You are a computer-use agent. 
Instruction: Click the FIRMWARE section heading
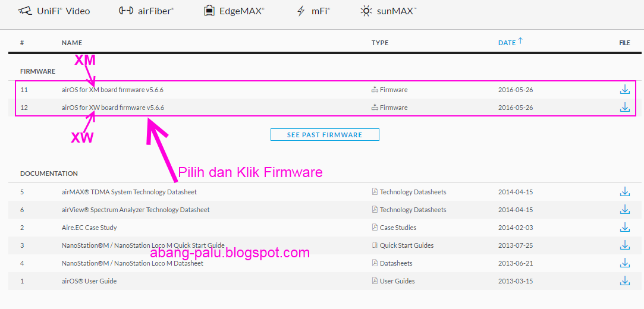point(37,71)
